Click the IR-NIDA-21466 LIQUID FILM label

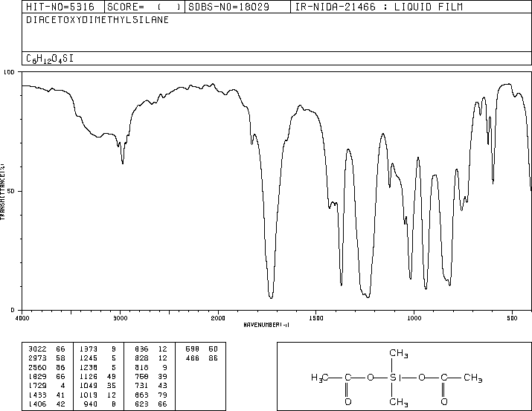(379, 7)
